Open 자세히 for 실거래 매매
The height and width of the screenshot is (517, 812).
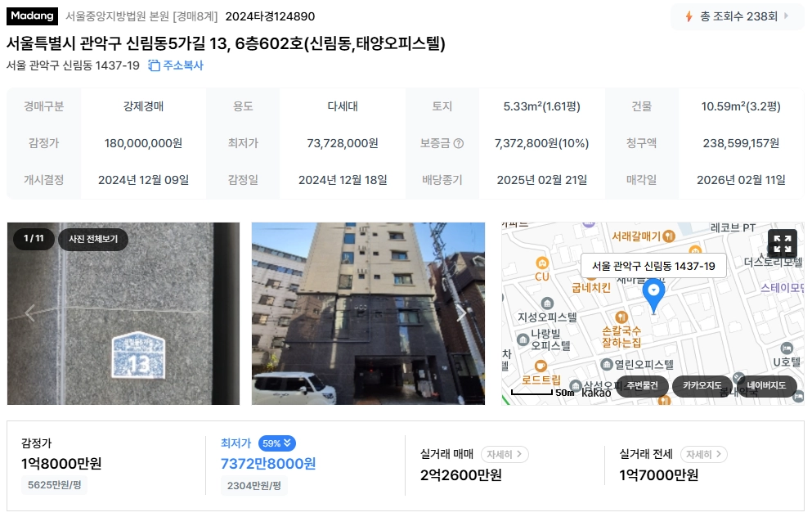(505, 454)
